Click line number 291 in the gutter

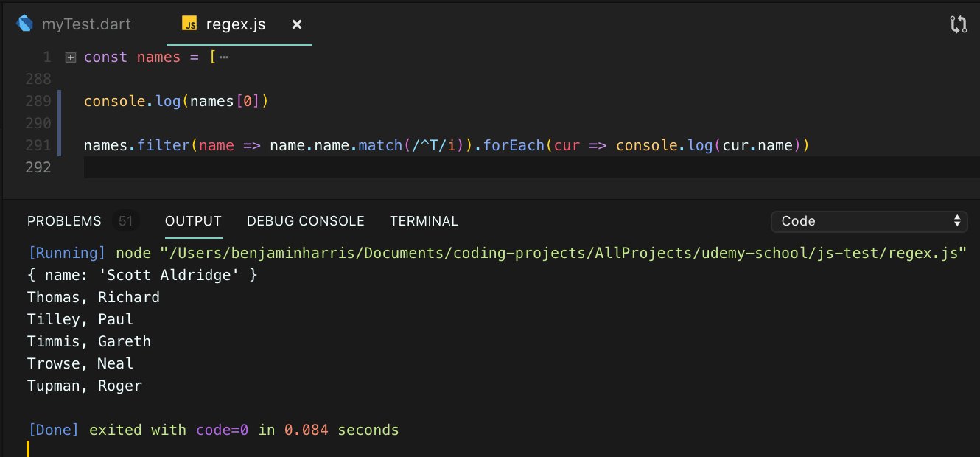[38, 145]
